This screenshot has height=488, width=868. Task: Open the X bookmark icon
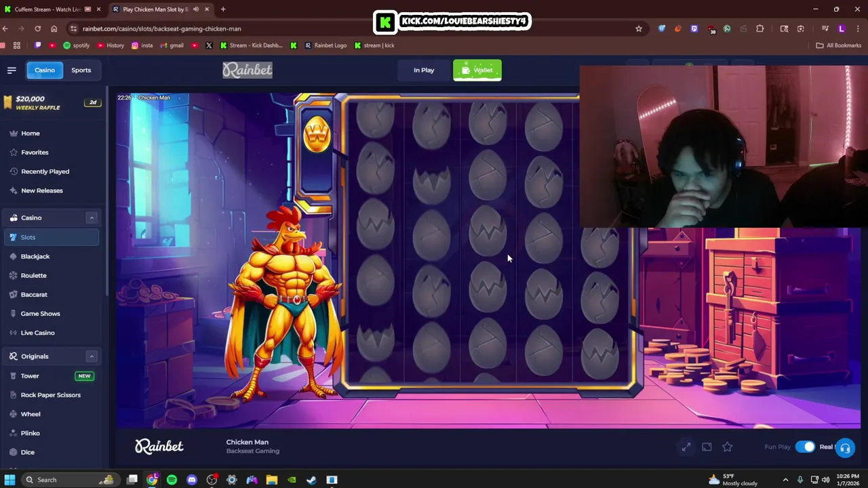pos(209,45)
